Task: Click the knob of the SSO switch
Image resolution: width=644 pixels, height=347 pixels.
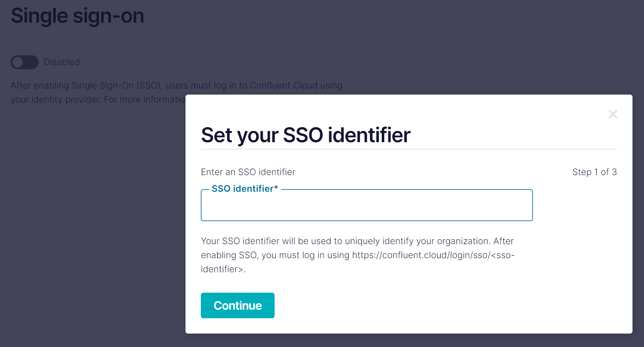Action: pos(18,62)
